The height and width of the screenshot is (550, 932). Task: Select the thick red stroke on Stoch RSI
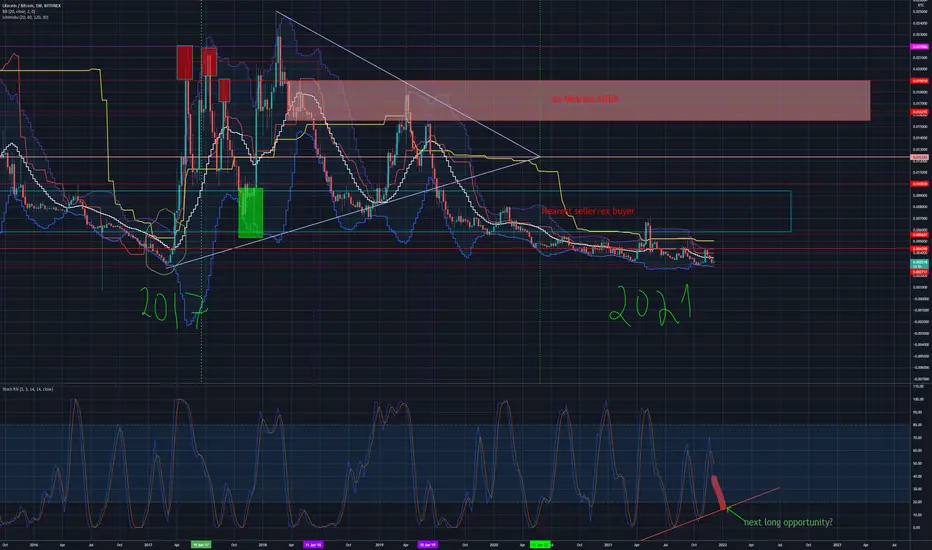pos(719,492)
